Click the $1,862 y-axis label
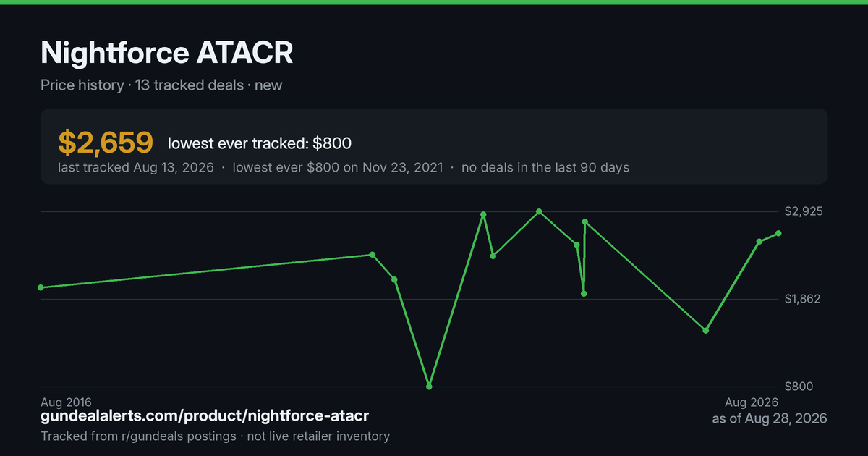 point(803,299)
